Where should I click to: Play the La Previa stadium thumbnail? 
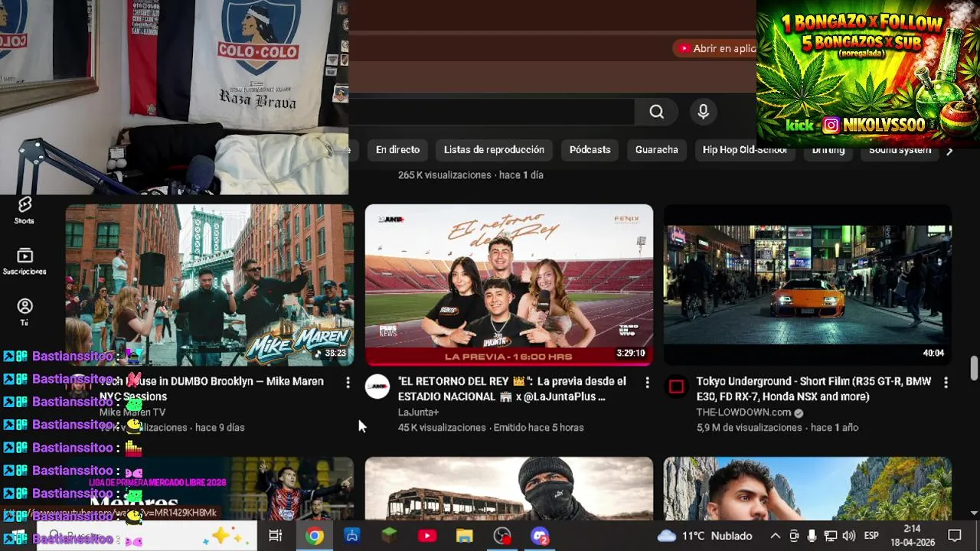tap(509, 285)
